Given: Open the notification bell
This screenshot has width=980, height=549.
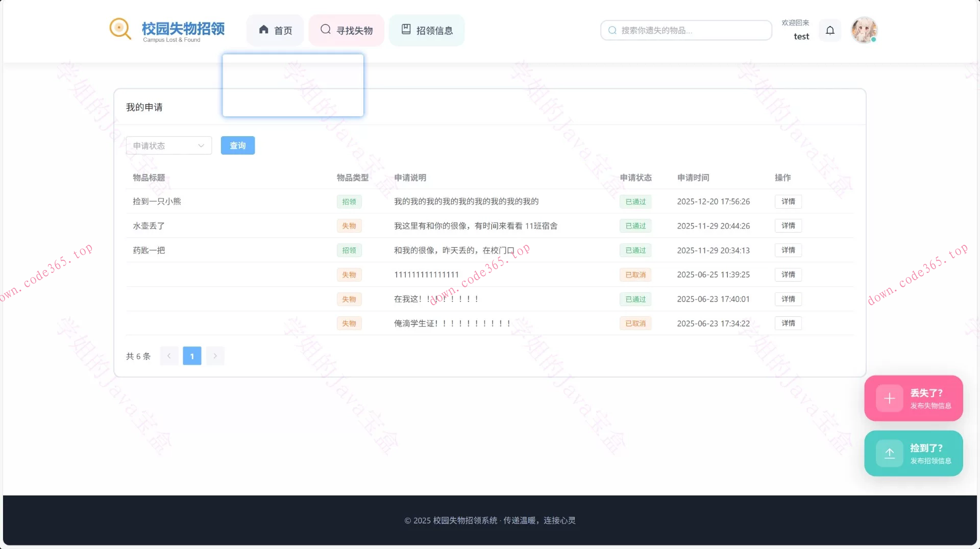Looking at the screenshot, I should pyautogui.click(x=829, y=30).
